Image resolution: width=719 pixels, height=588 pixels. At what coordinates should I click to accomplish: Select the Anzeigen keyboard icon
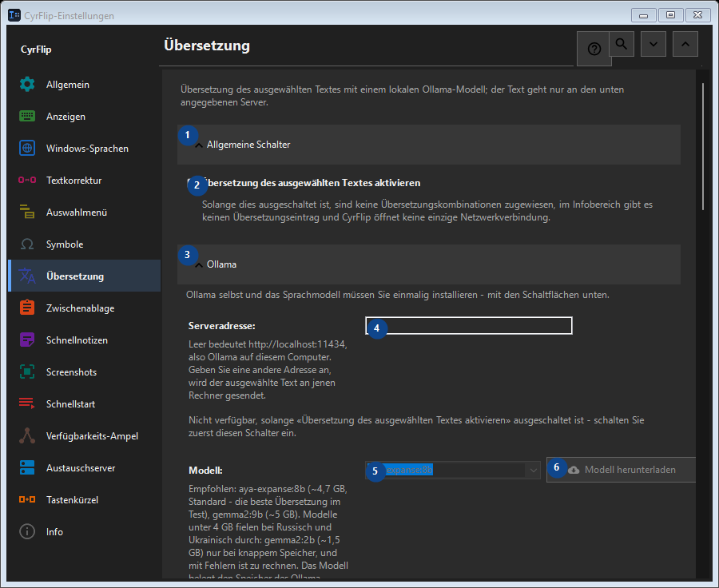coord(27,117)
